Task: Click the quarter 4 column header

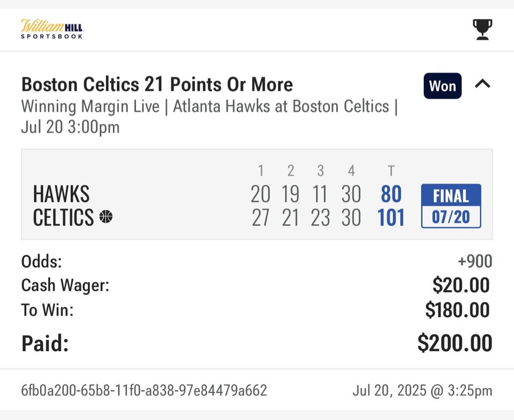Action: click(x=351, y=171)
